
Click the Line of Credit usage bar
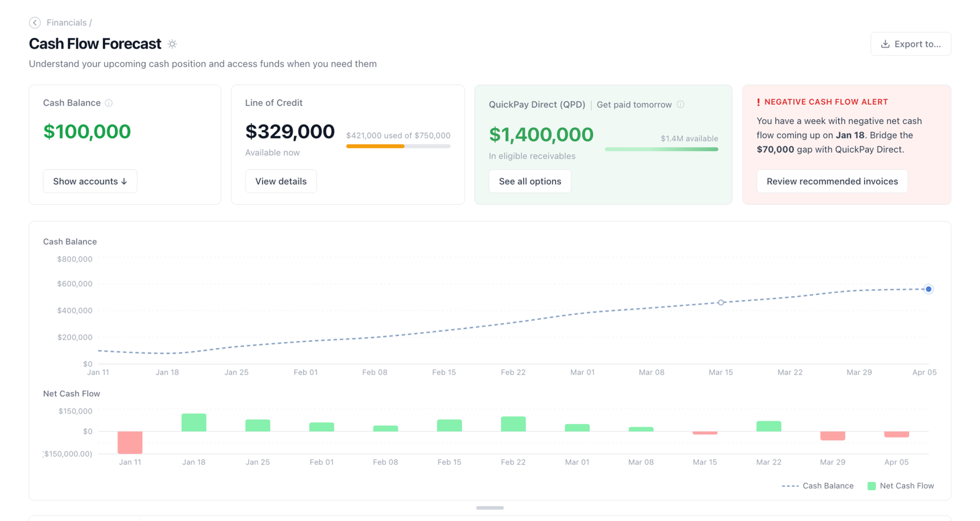[x=398, y=146]
